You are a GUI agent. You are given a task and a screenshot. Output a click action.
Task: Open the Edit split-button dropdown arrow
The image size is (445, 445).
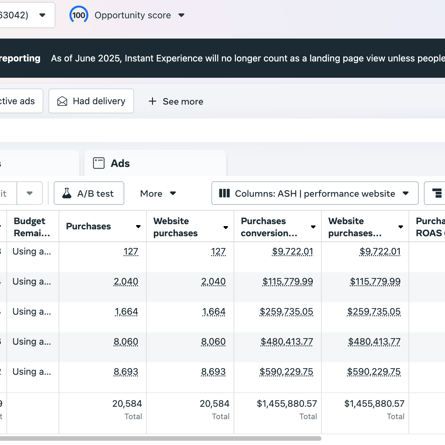[30, 193]
